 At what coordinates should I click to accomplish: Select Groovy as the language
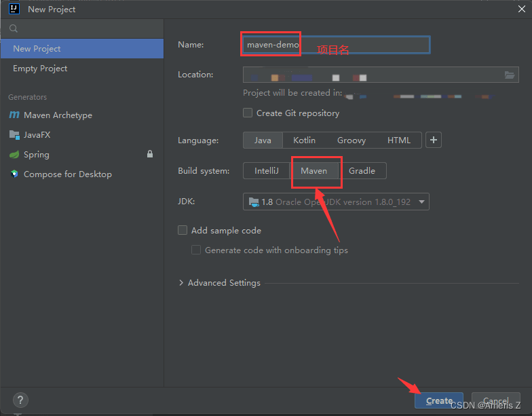[351, 140]
